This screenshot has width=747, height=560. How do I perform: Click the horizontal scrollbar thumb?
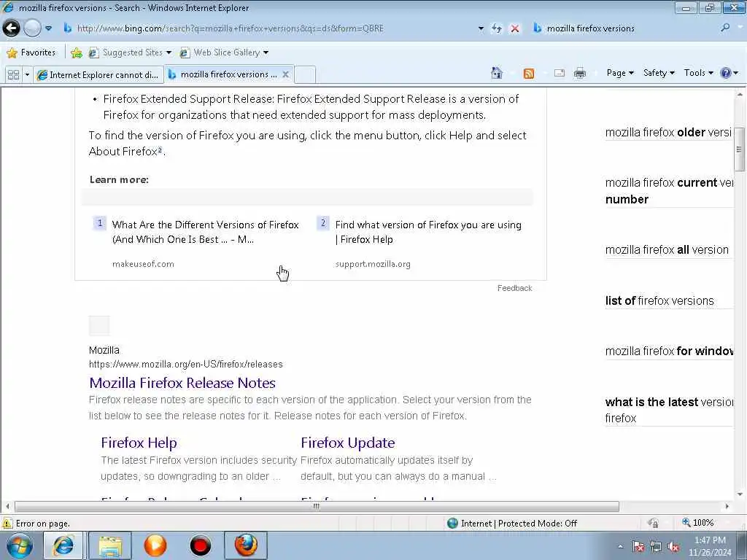317,506
